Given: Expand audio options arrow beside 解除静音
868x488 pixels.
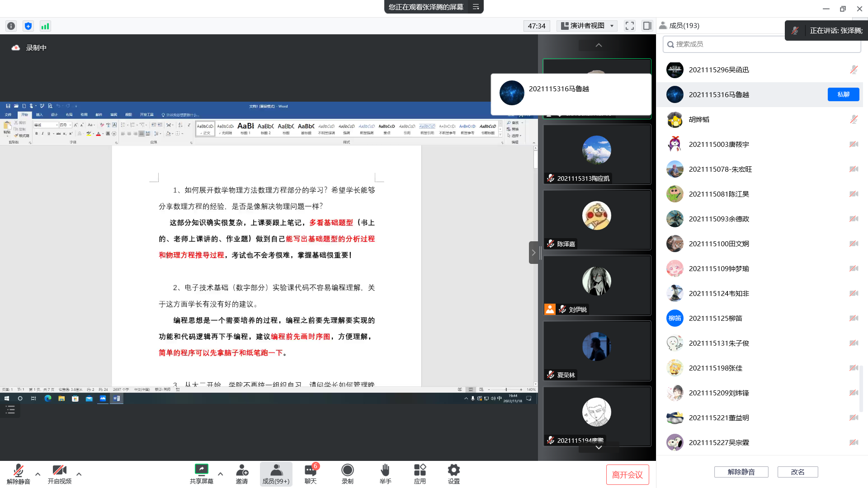Looking at the screenshot, I should point(38,474).
